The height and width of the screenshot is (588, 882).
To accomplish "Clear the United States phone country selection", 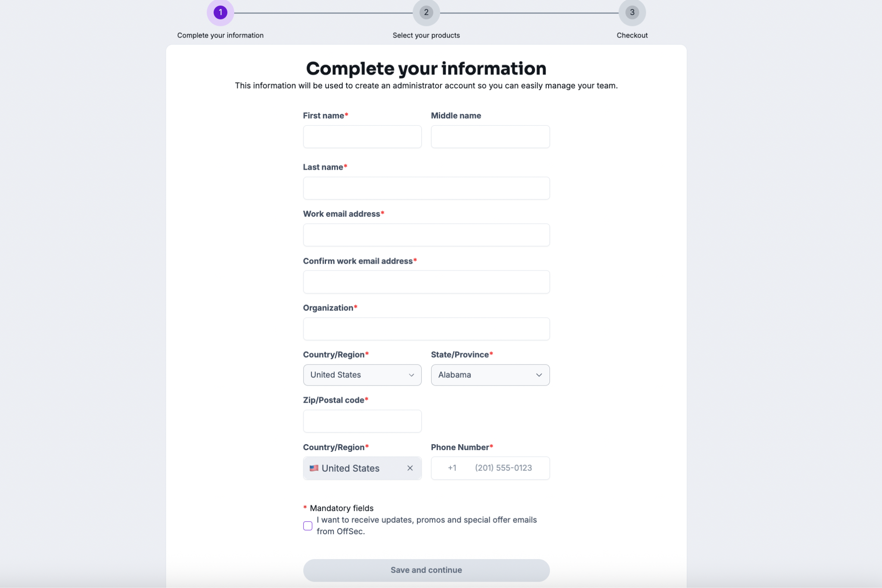I will 410,468.
